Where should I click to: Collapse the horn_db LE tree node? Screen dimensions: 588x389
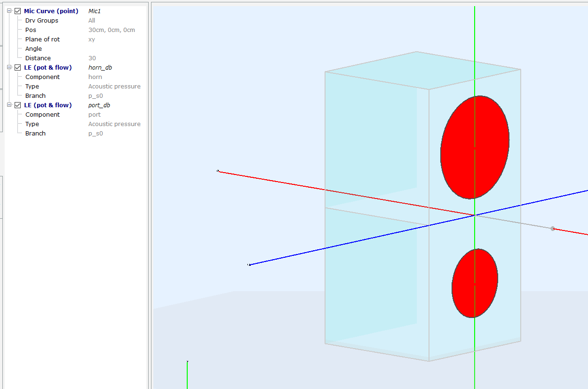click(x=9, y=67)
